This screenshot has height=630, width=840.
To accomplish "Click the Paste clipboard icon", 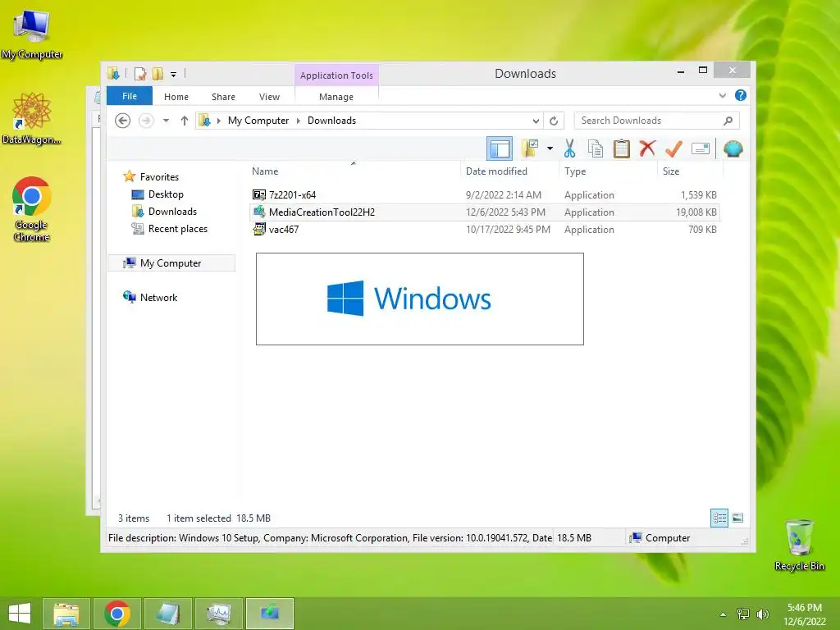I will (622, 148).
